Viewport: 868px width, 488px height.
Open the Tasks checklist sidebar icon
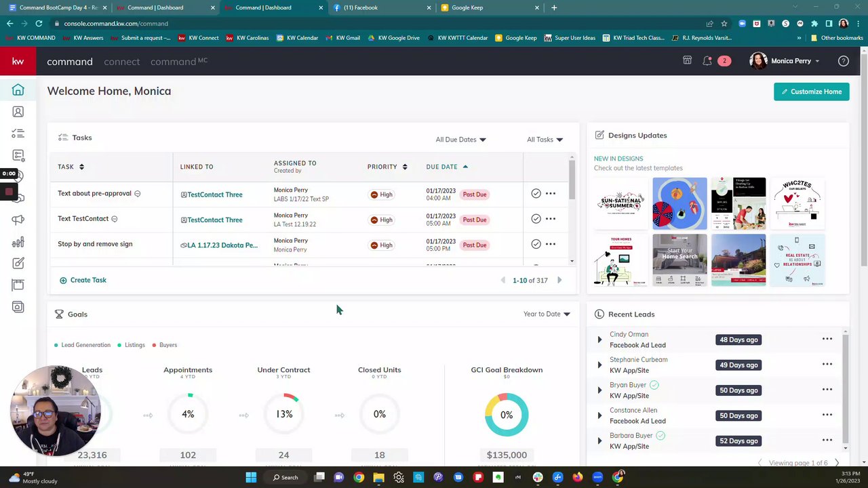click(18, 134)
